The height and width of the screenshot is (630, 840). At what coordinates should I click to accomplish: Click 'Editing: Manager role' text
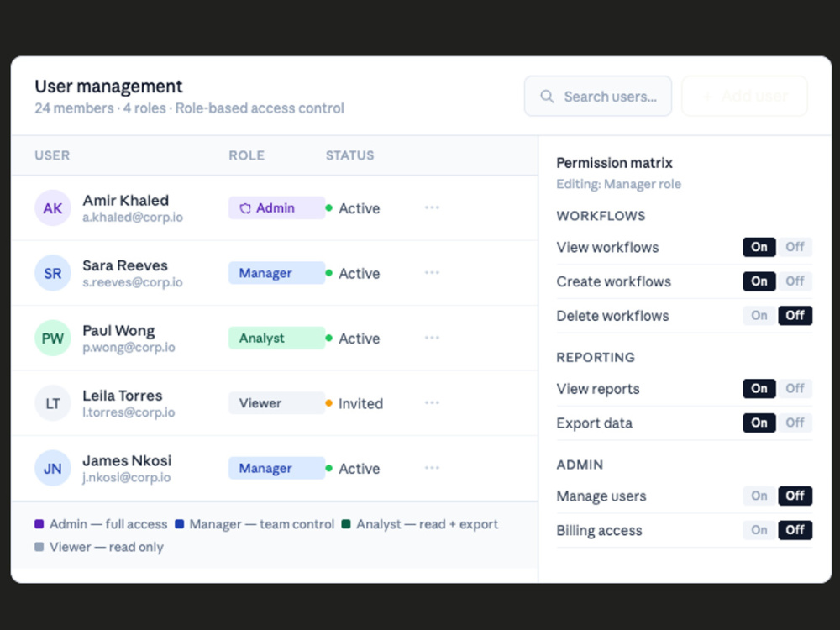(x=619, y=184)
